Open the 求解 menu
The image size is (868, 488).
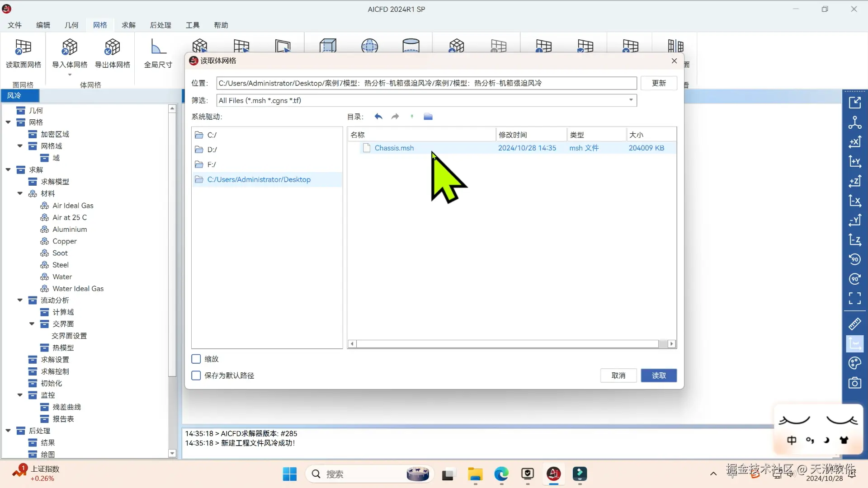[x=128, y=25]
